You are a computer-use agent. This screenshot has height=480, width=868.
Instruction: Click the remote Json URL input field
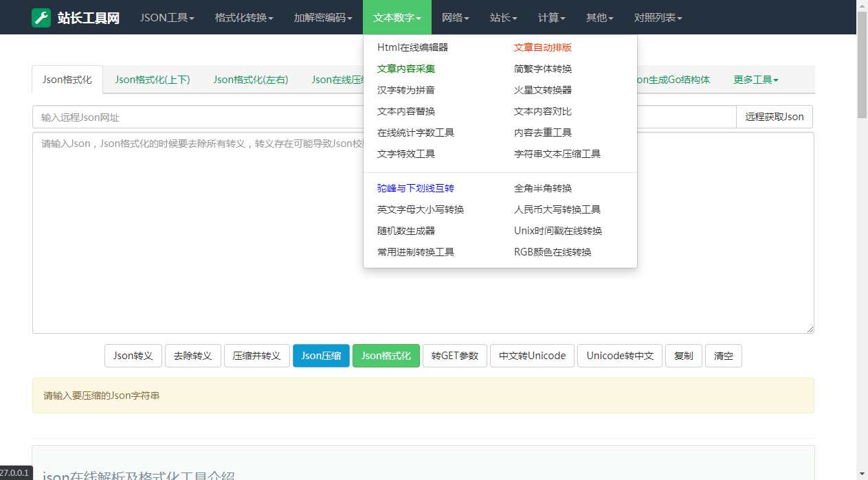point(206,117)
